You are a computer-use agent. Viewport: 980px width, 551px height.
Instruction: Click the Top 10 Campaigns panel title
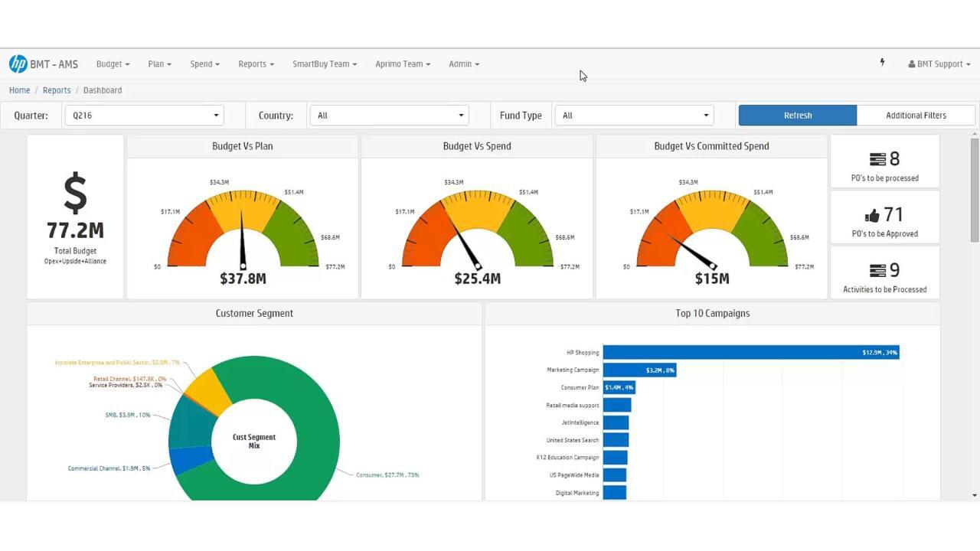[712, 314]
